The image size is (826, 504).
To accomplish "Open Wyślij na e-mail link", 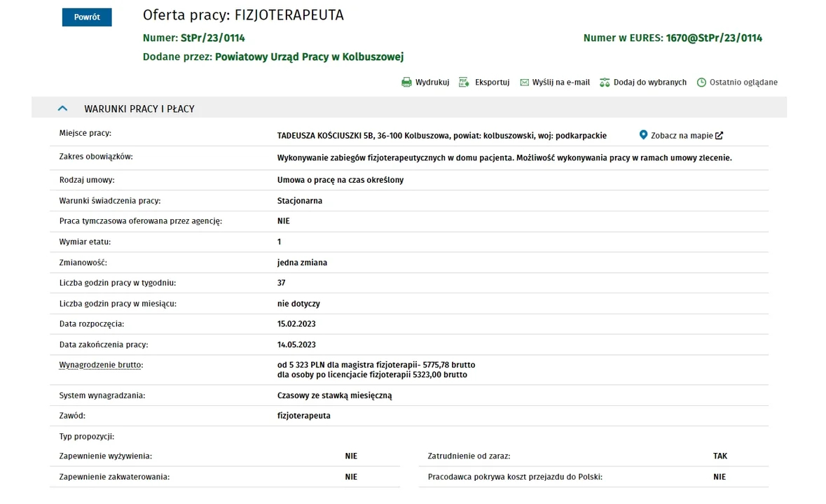I will (x=561, y=83).
